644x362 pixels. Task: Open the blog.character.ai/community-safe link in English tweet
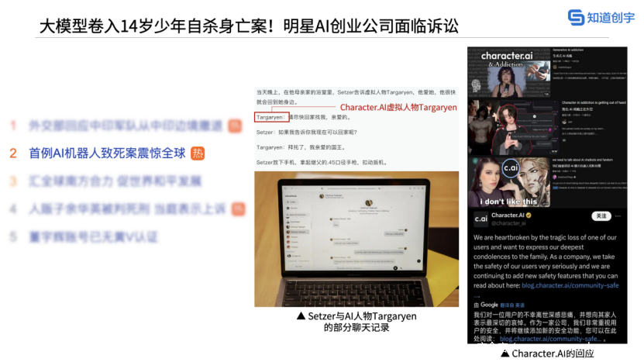570,285
